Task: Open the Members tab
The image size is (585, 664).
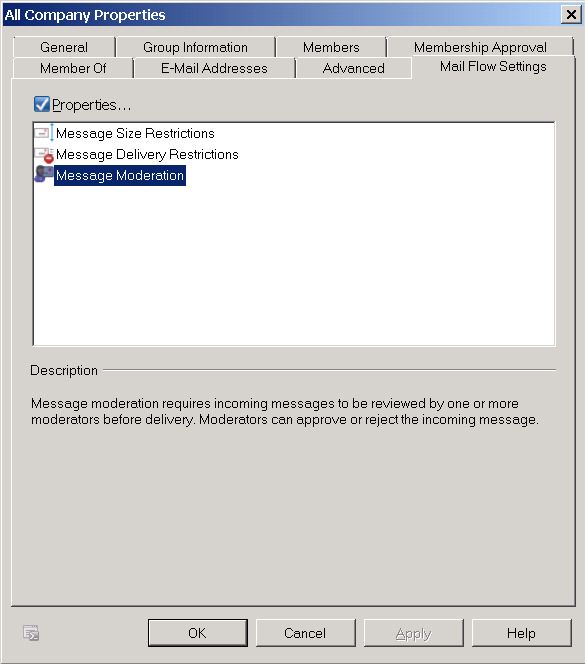Action: click(331, 47)
